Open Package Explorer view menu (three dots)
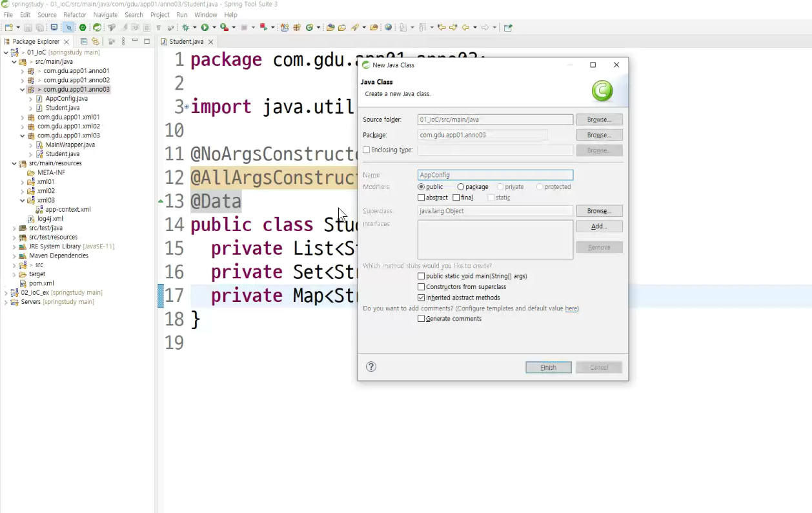 pyautogui.click(x=123, y=41)
